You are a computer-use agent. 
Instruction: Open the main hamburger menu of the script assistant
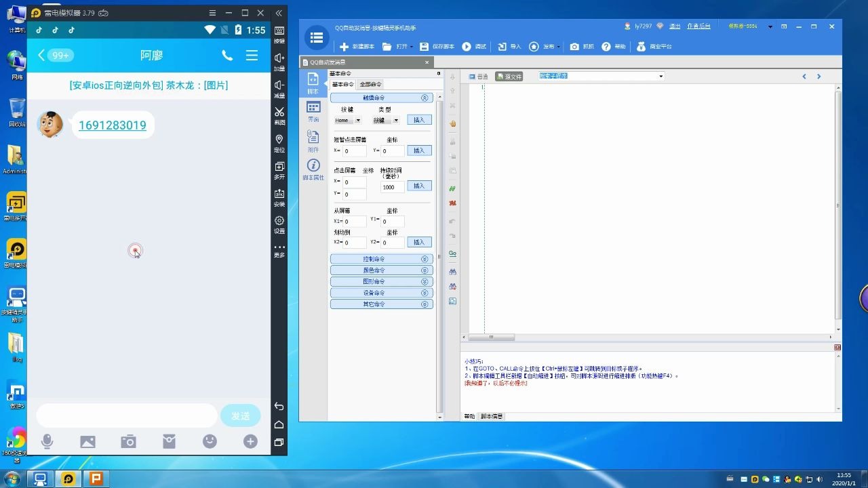317,39
